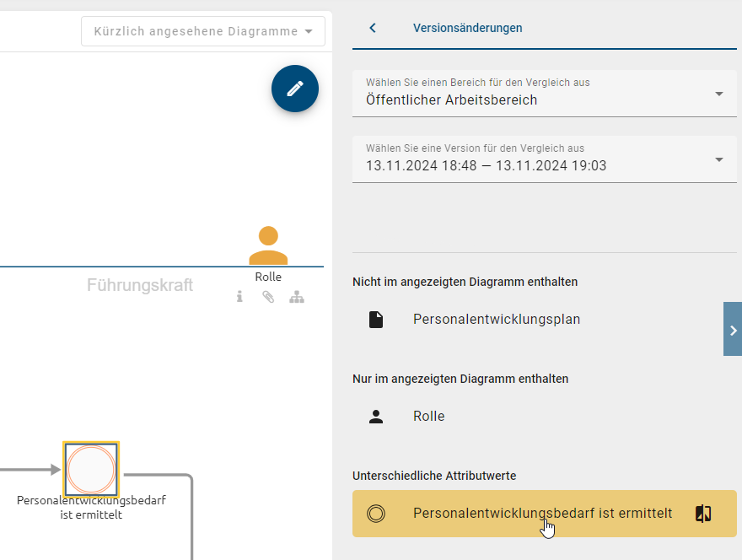This screenshot has height=560, width=742.
Task: Open the info icon below Rolle
Action: pyautogui.click(x=239, y=296)
